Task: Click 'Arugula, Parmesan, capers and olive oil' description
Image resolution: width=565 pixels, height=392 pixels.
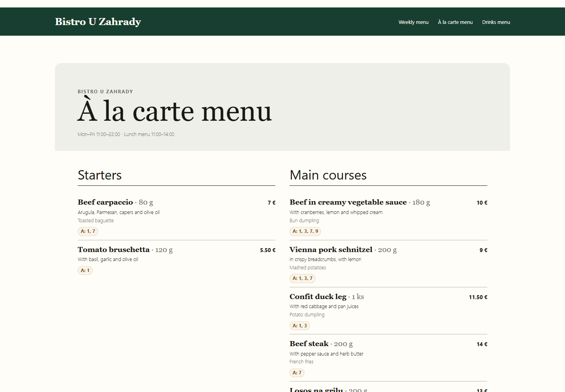Action: (x=118, y=212)
